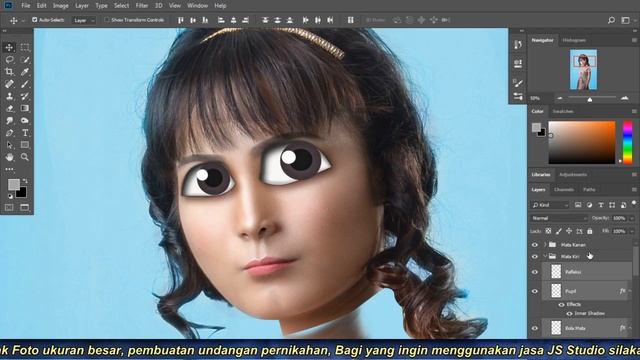Select the History Brush tool

click(25, 96)
